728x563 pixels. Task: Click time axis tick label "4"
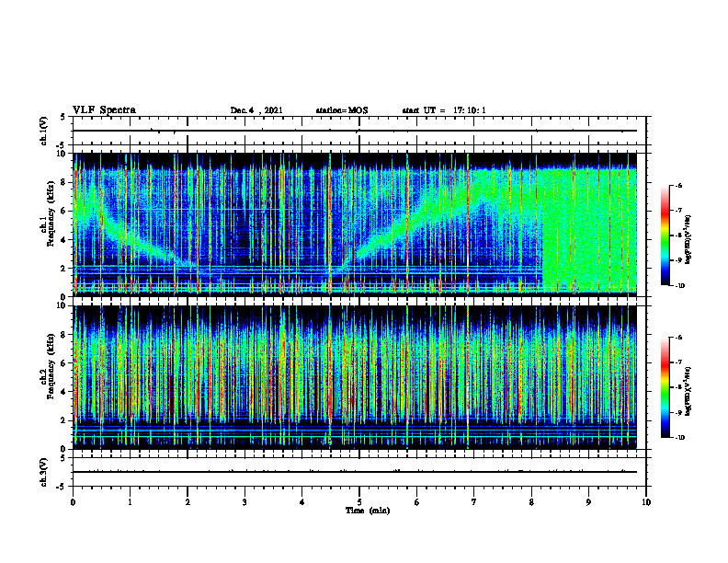[x=302, y=502]
